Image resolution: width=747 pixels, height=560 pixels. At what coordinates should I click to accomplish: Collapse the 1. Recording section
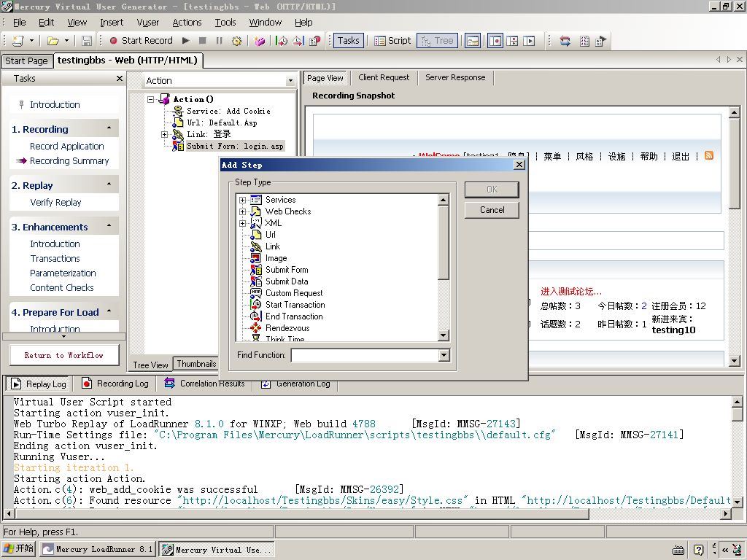point(109,128)
